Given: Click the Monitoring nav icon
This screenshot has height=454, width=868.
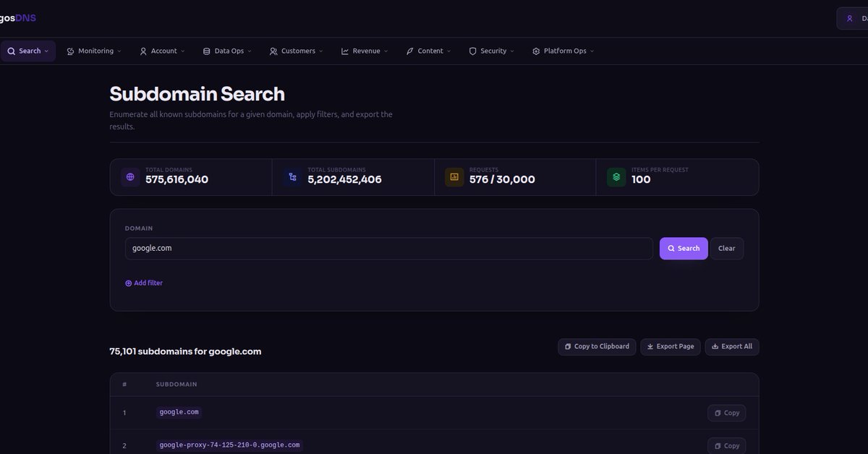Looking at the screenshot, I should click(71, 51).
